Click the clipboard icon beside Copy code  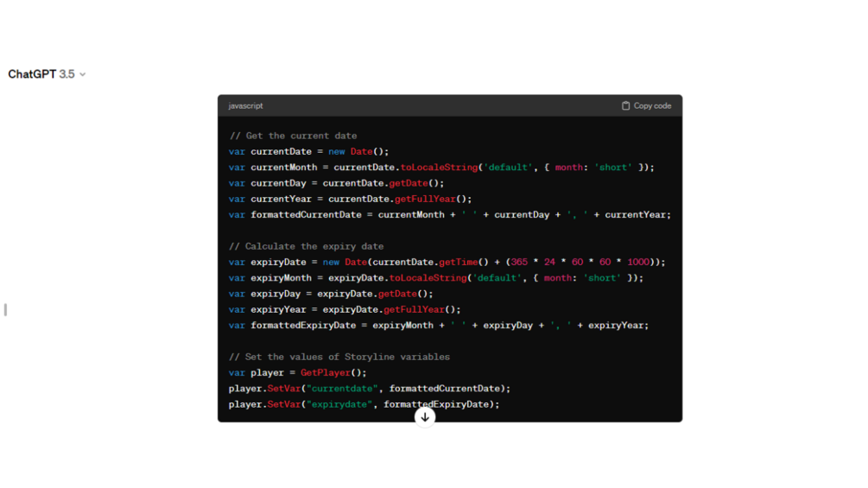[625, 105]
